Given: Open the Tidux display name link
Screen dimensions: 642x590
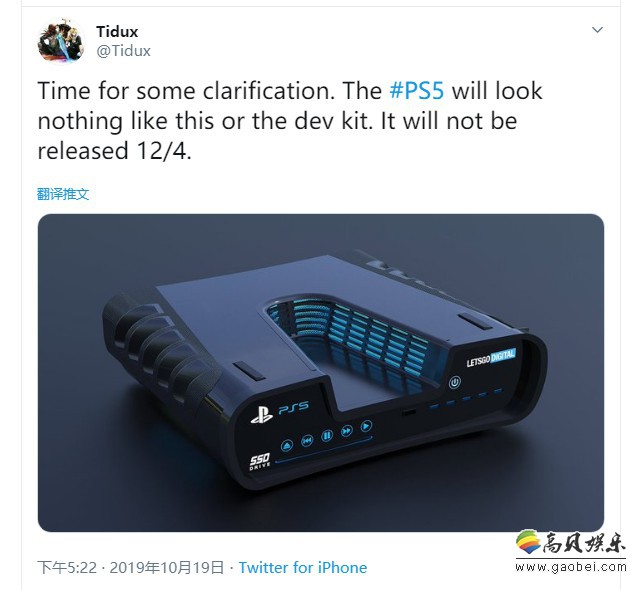Looking at the screenshot, I should click(x=117, y=32).
